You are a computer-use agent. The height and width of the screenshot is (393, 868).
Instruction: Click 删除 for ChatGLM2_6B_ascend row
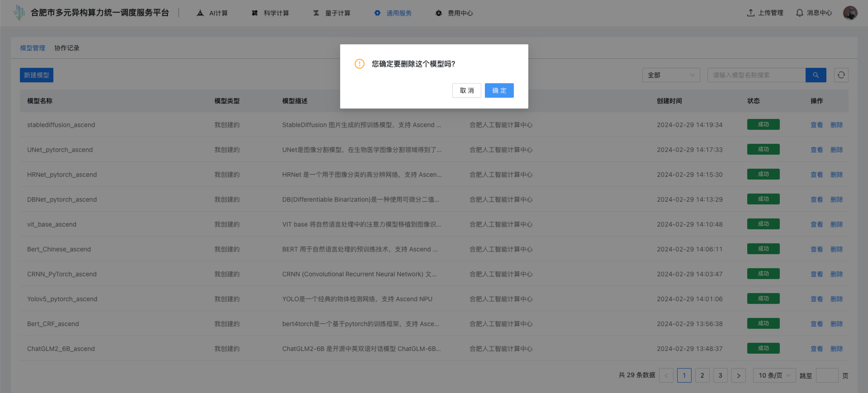(x=836, y=349)
